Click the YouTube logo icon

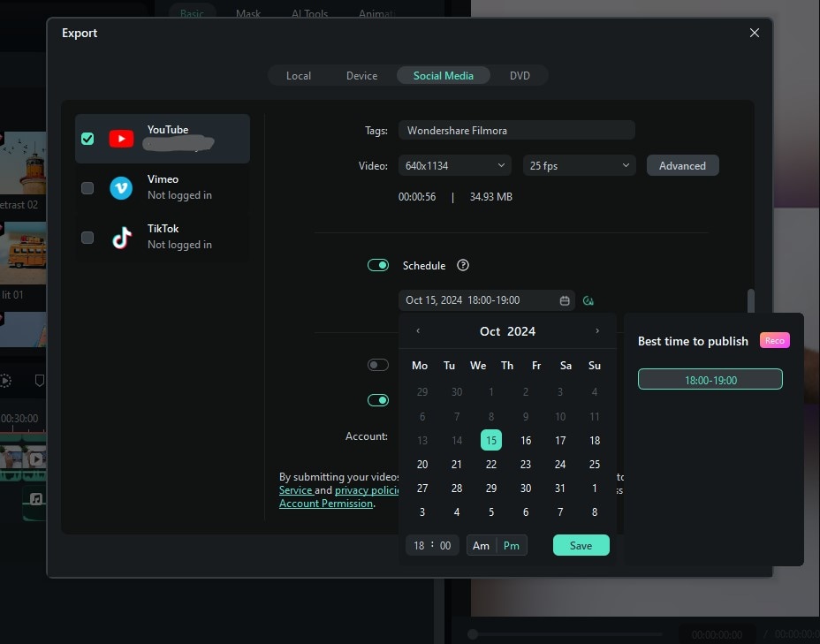(x=121, y=139)
